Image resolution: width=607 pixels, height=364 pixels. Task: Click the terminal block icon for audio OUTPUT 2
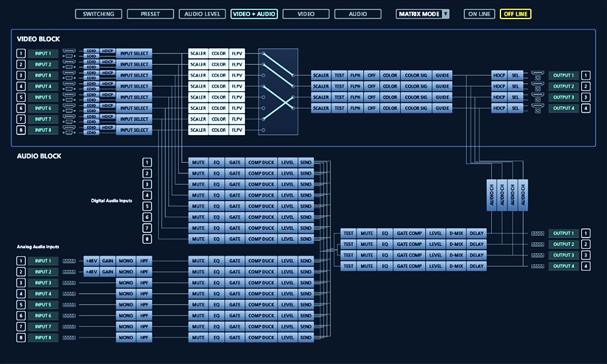(537, 244)
